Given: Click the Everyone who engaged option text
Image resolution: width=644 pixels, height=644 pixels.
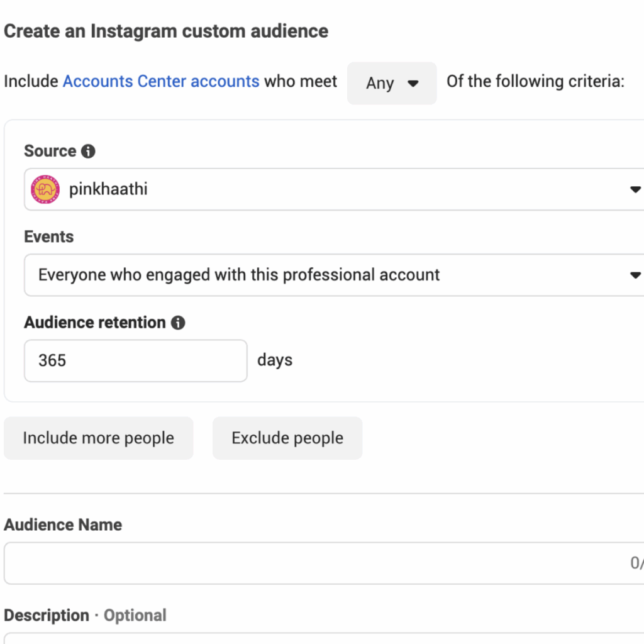Looking at the screenshot, I should [239, 275].
